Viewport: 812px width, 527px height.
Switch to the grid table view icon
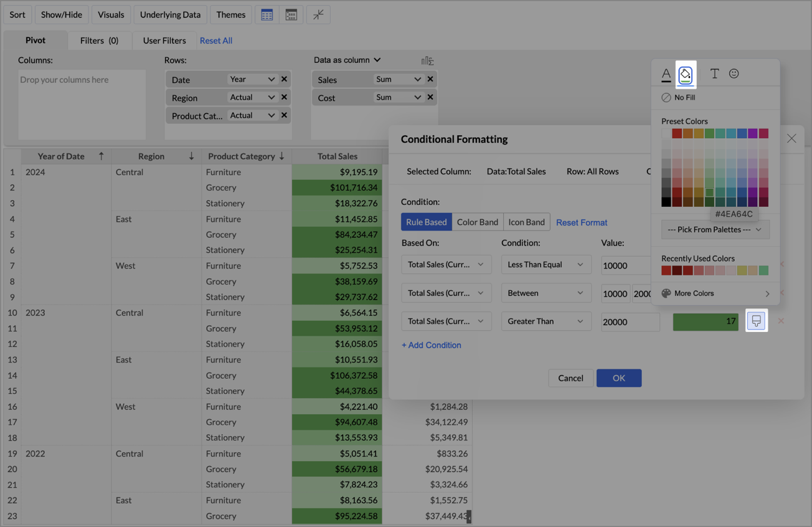point(267,15)
